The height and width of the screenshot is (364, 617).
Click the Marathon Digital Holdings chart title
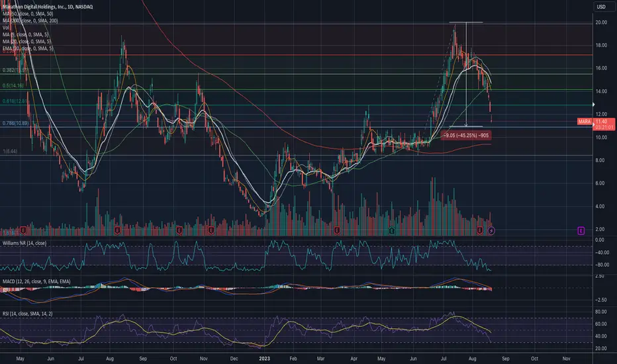[48, 7]
